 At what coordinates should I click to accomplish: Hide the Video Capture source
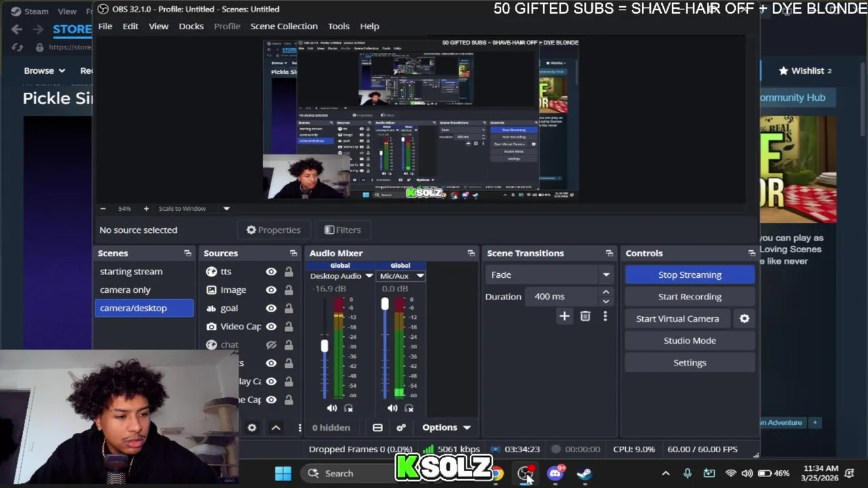271,326
